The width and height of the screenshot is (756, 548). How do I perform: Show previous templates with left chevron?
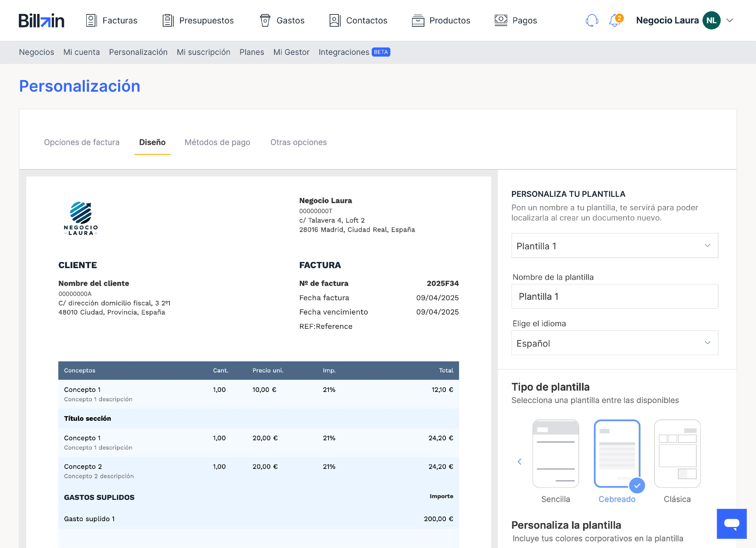click(x=519, y=462)
